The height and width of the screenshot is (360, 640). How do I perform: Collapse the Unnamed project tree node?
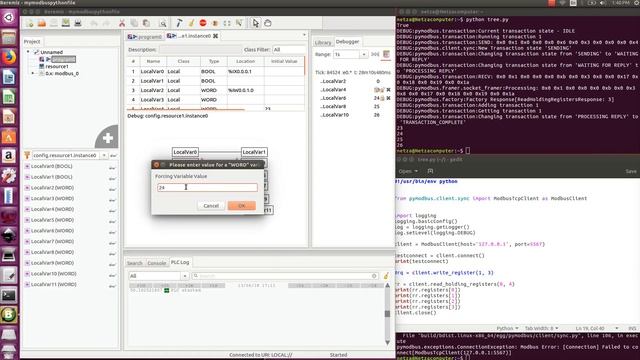coord(28,52)
